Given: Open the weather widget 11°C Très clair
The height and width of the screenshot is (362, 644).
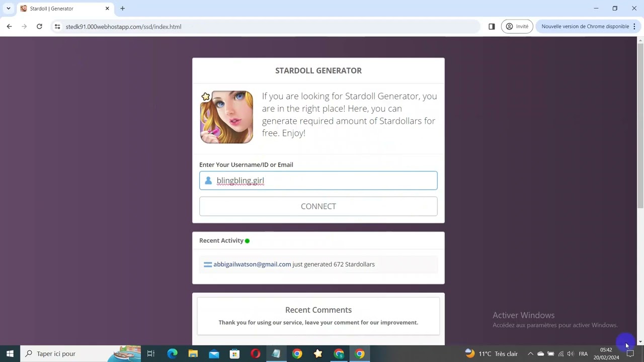Looking at the screenshot, I should [491, 354].
